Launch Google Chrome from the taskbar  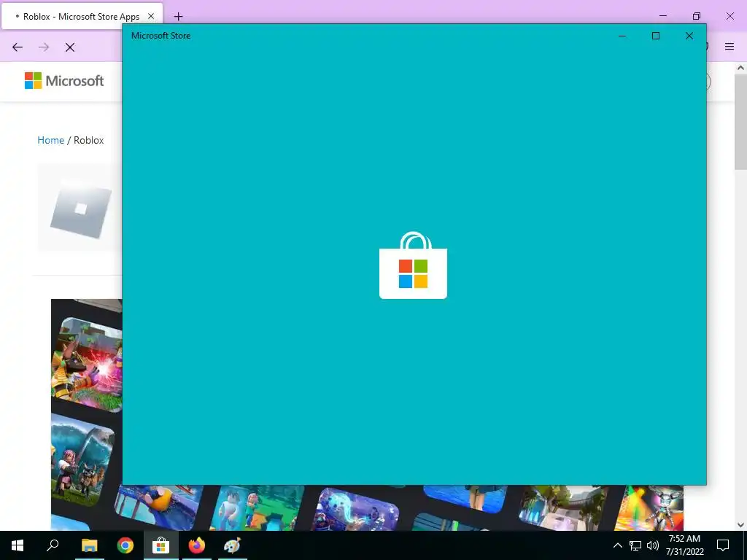click(125, 545)
